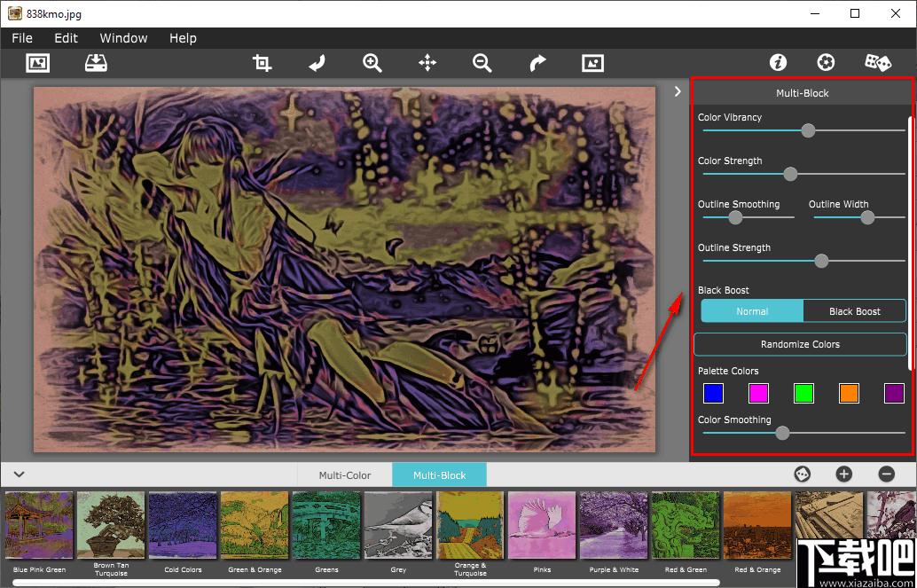Screen dimensions: 917x588
Task: Pick the magenta palette color swatch
Action: point(758,393)
